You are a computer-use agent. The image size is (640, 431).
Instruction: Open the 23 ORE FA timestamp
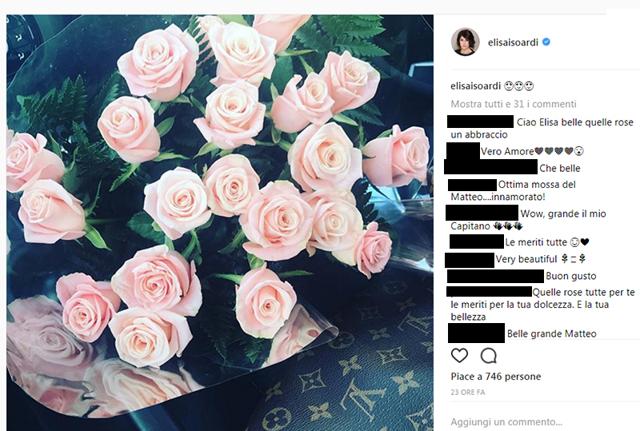468,392
